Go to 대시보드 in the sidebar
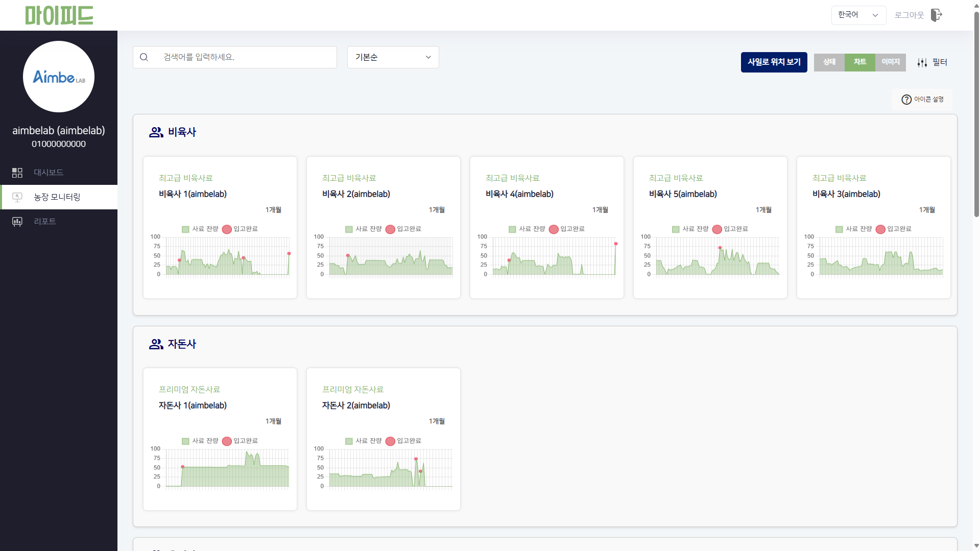 [49, 173]
